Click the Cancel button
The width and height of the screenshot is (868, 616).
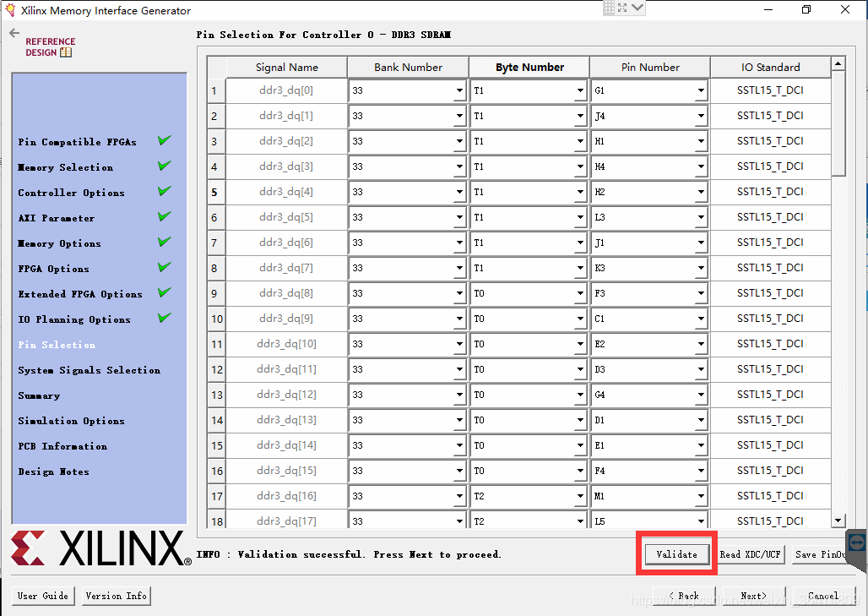tap(824, 596)
